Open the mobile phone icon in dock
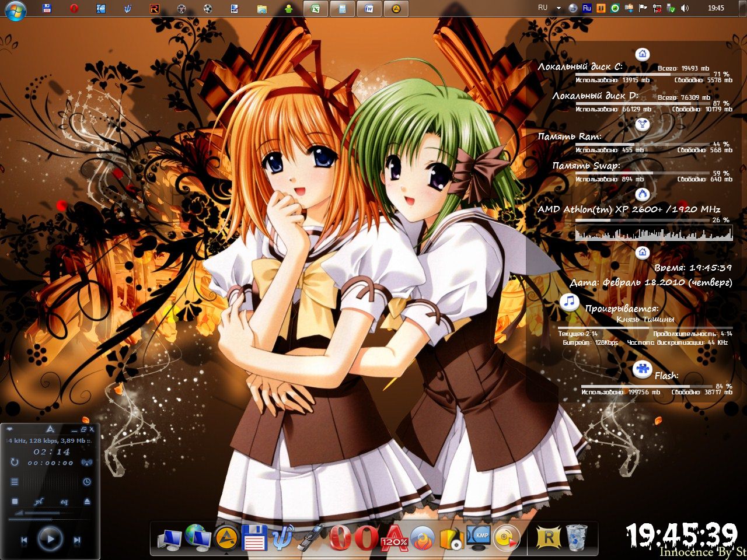 point(310,538)
